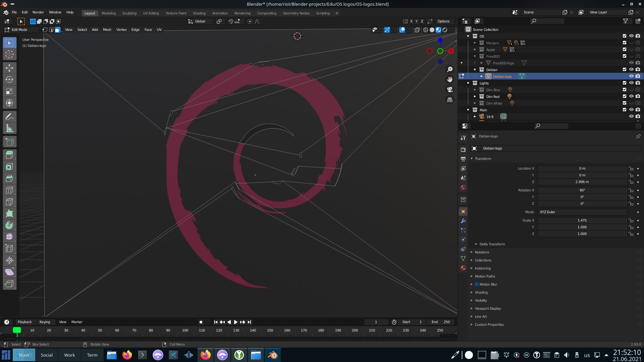Open Modifier properties wrench tab
Image resolution: width=644 pixels, height=362 pixels.
(x=463, y=221)
